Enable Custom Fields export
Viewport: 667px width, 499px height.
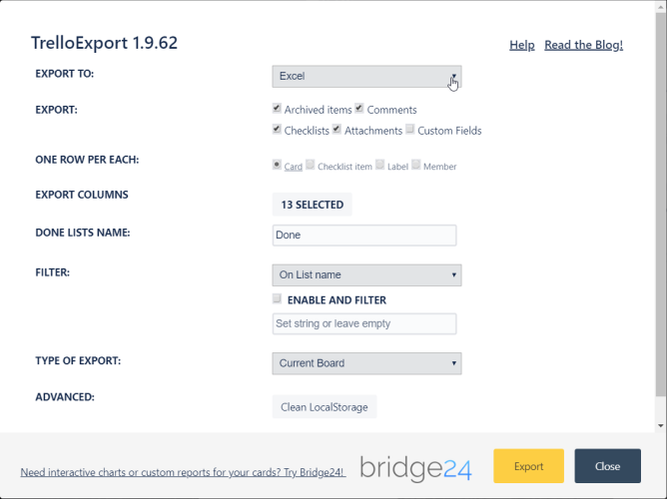click(x=410, y=129)
